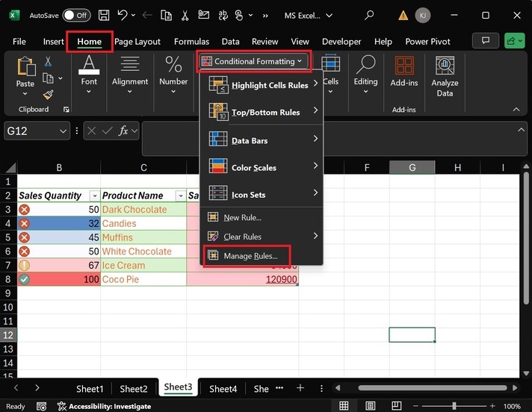
Task: Click the Save icon in title bar
Action: [x=103, y=15]
